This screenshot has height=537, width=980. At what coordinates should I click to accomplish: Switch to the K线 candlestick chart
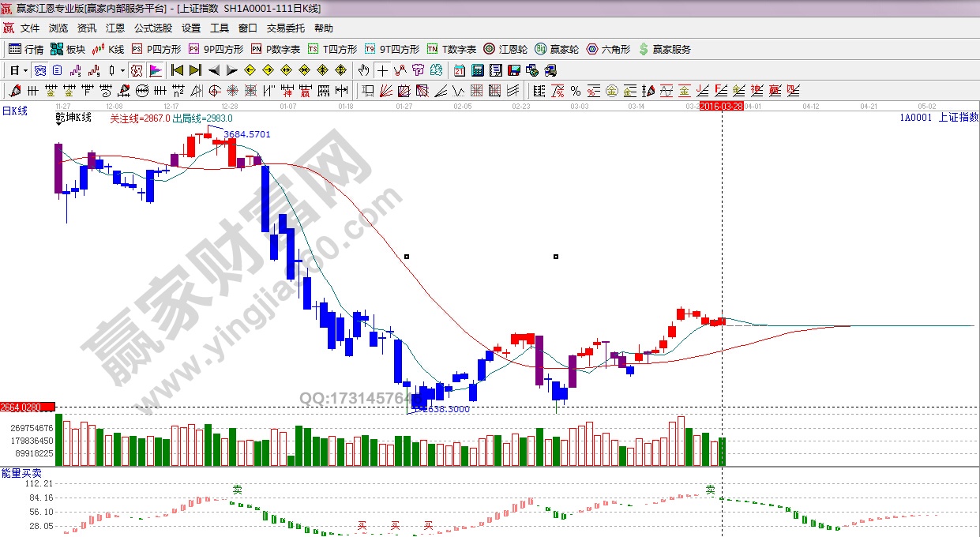click(108, 49)
